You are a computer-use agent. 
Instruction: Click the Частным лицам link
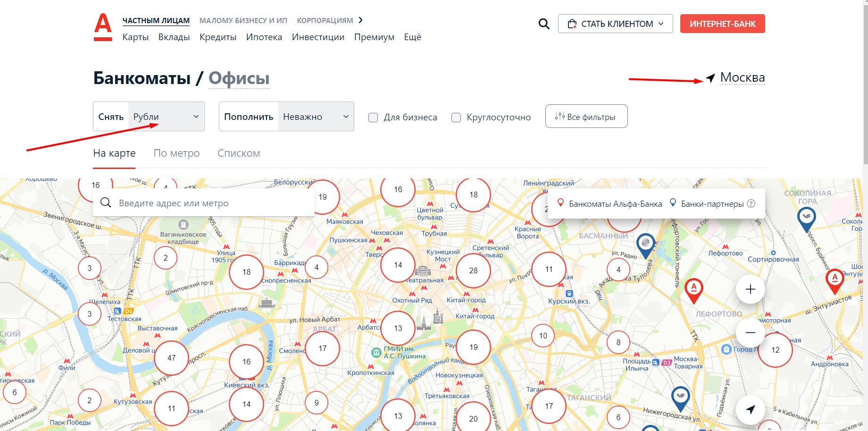156,20
